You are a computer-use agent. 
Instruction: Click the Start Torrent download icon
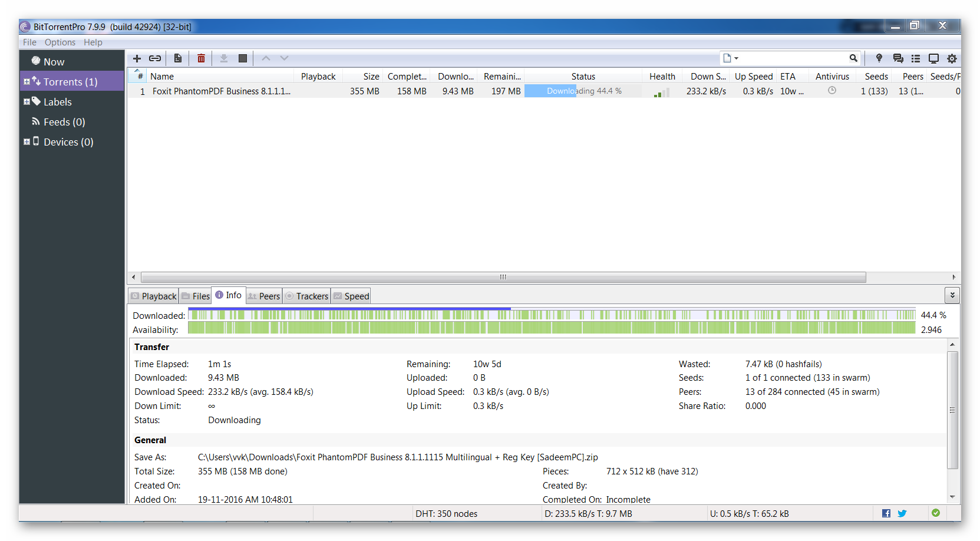click(x=224, y=58)
